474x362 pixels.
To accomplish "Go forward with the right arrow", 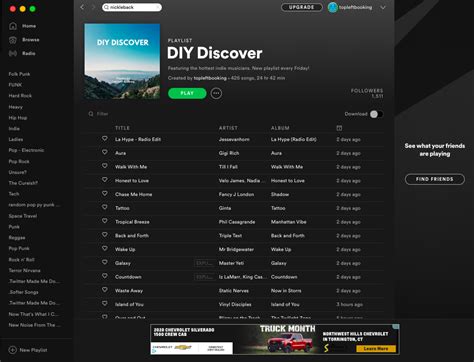I will [93, 7].
